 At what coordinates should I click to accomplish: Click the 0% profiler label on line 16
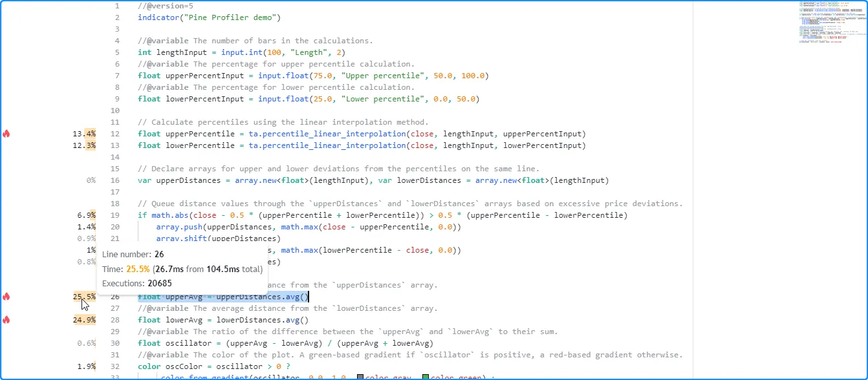pos(91,180)
